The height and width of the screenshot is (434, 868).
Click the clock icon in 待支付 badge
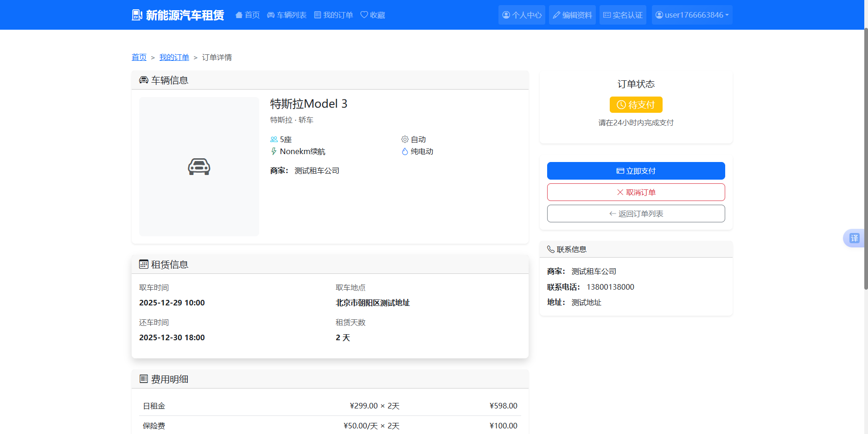[621, 105]
